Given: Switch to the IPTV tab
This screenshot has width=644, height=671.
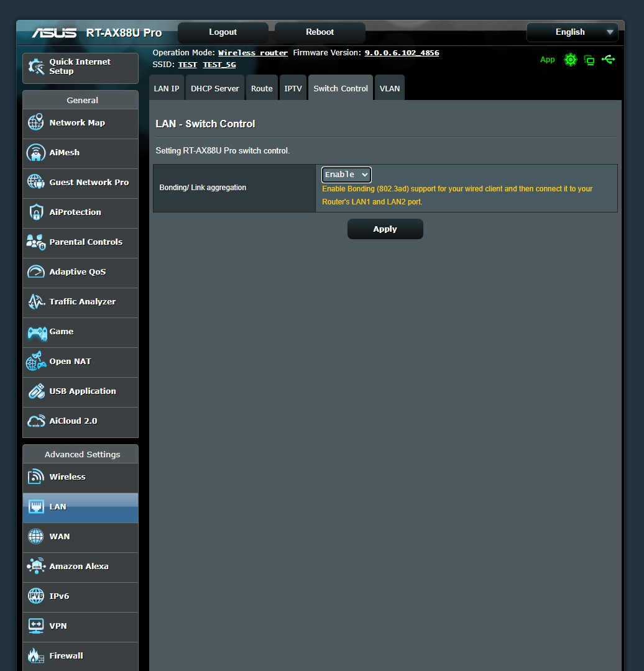Looking at the screenshot, I should pyautogui.click(x=293, y=89).
